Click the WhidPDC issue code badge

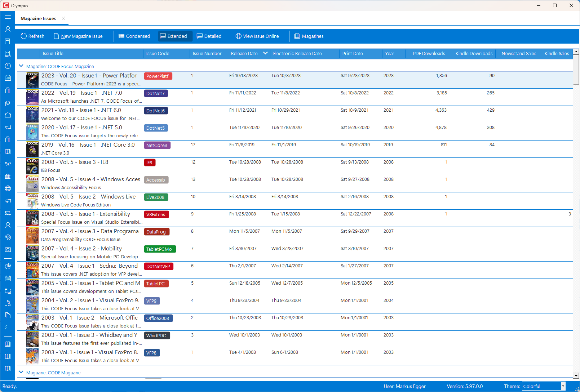point(157,335)
